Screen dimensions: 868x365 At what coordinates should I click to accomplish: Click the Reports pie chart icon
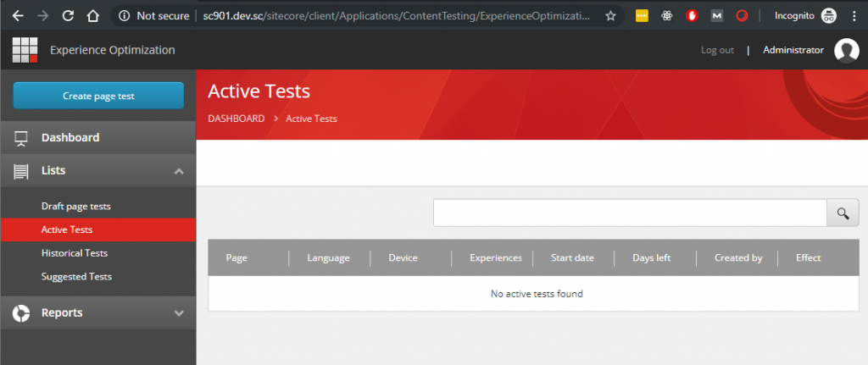point(21,313)
